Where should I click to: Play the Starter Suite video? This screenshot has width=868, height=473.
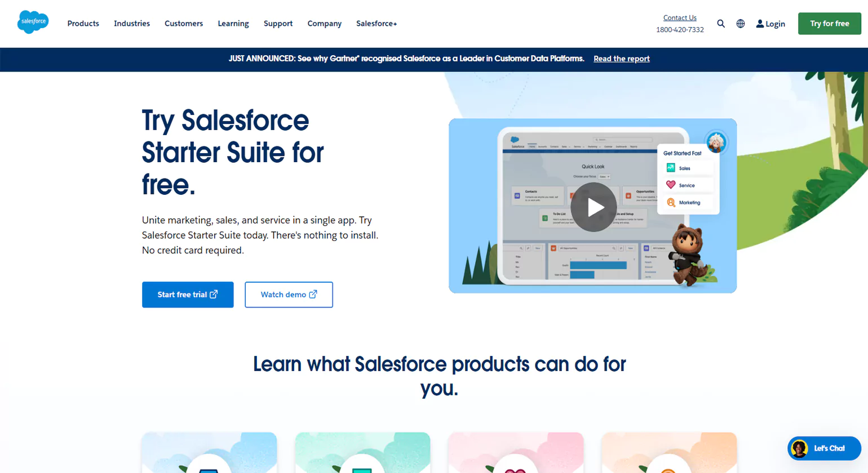pyautogui.click(x=594, y=206)
